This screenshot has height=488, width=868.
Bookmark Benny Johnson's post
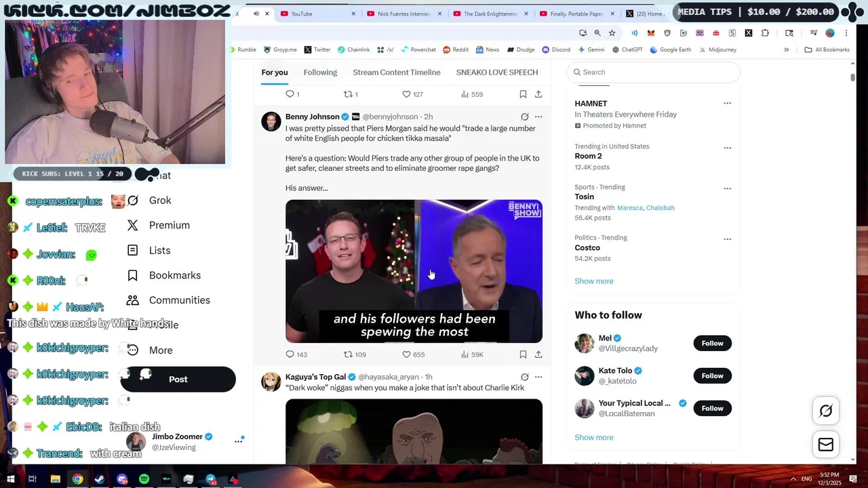click(523, 354)
